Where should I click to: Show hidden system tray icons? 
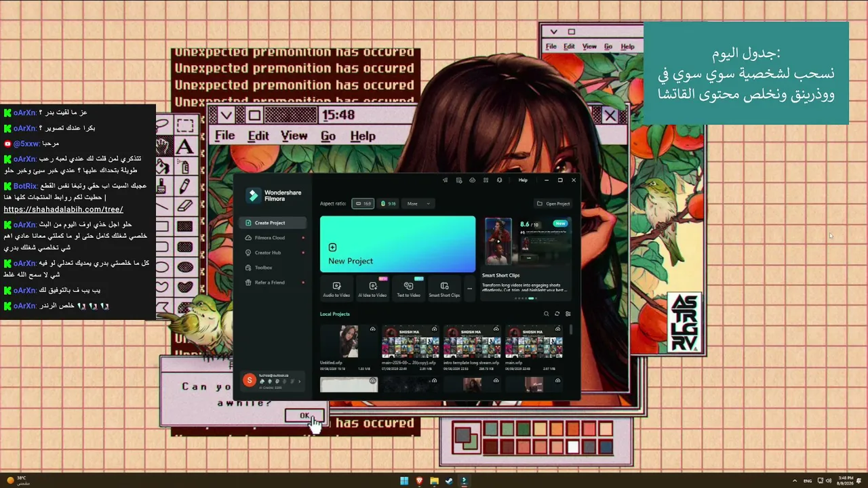[795, 481]
